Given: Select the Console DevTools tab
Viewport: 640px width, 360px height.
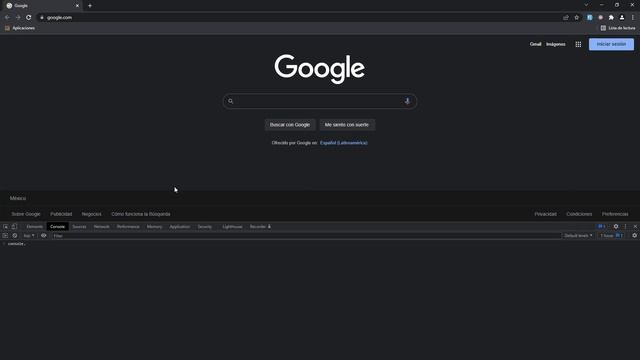Looking at the screenshot, I should (57, 227).
